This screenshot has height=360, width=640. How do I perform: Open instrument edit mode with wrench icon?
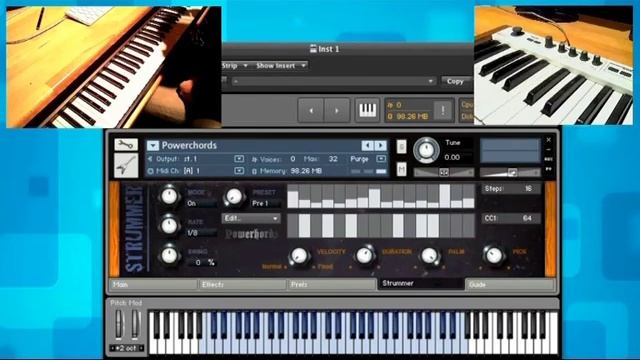coord(126,144)
